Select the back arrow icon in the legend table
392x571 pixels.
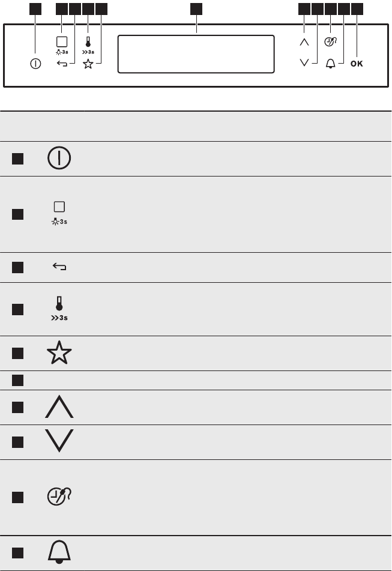59,268
